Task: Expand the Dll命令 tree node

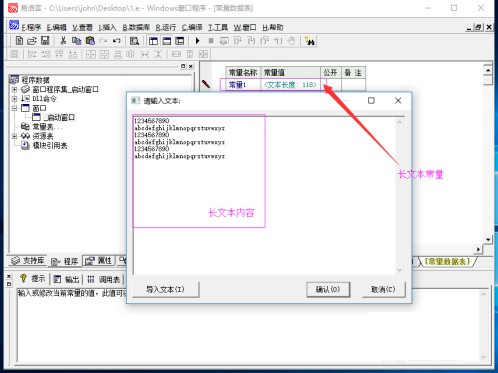Action: click(x=14, y=99)
